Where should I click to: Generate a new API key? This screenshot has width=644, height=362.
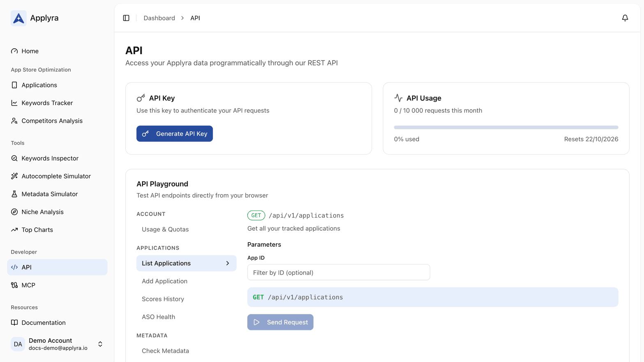pyautogui.click(x=175, y=134)
